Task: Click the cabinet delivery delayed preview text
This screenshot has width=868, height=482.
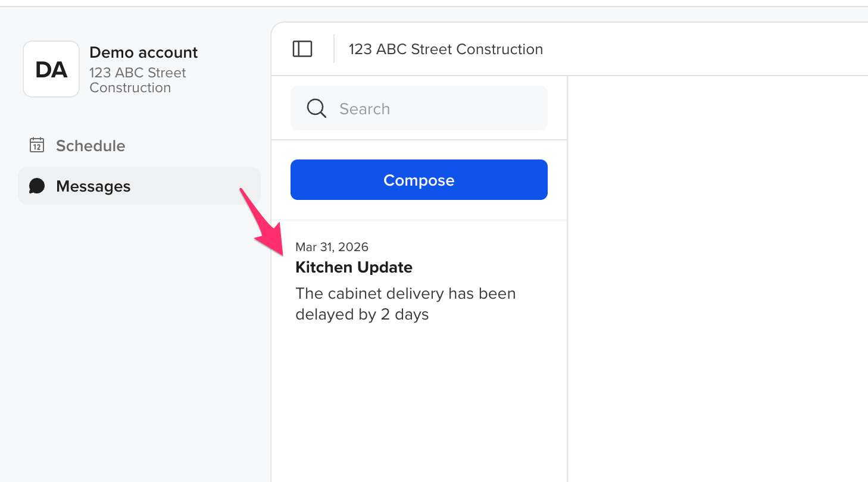Action: coord(405,303)
